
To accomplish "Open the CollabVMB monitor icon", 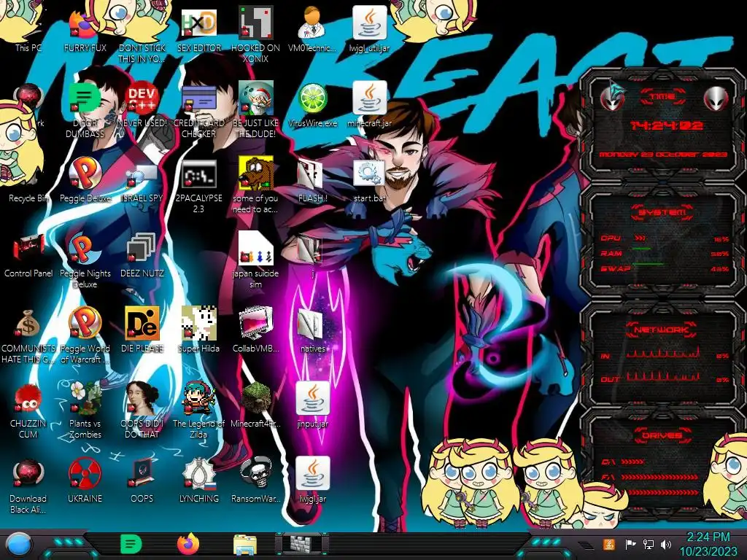I will [256, 323].
